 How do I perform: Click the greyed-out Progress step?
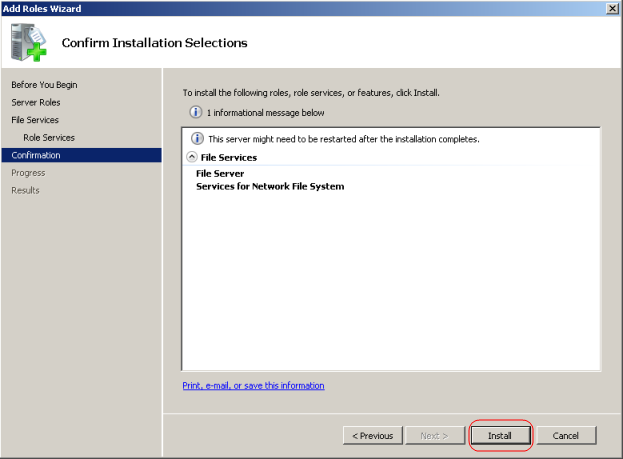pyautogui.click(x=28, y=173)
